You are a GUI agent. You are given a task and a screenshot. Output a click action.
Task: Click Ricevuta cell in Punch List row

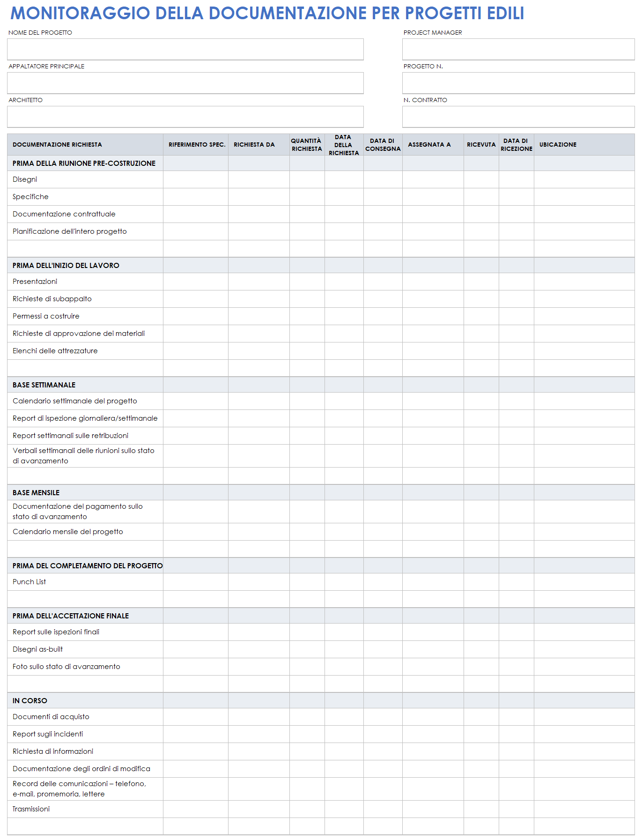point(481,582)
